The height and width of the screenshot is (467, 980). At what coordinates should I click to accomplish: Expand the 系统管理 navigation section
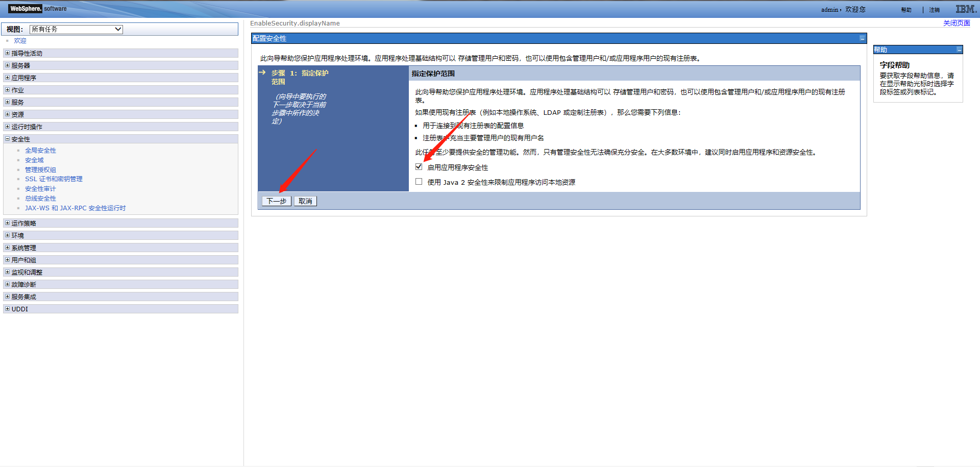(7, 248)
